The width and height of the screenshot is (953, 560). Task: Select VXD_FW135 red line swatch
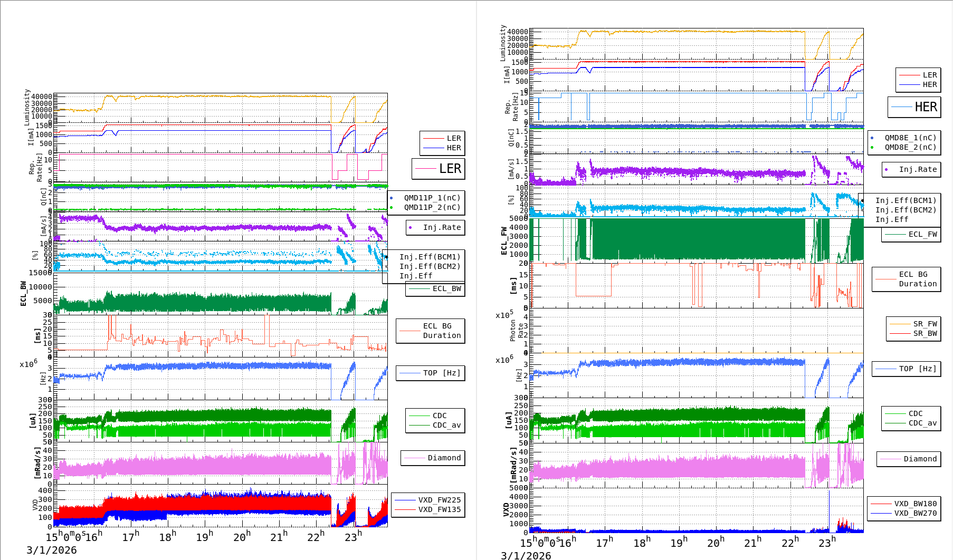click(x=405, y=509)
